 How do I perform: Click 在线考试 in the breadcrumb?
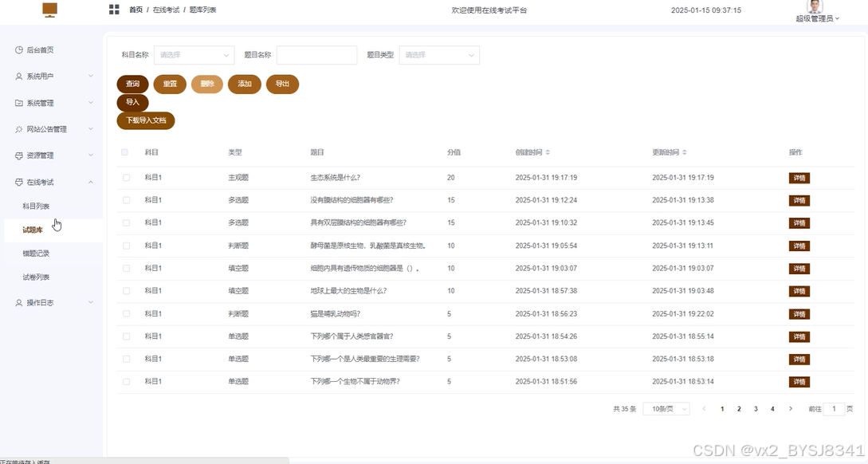point(166,10)
